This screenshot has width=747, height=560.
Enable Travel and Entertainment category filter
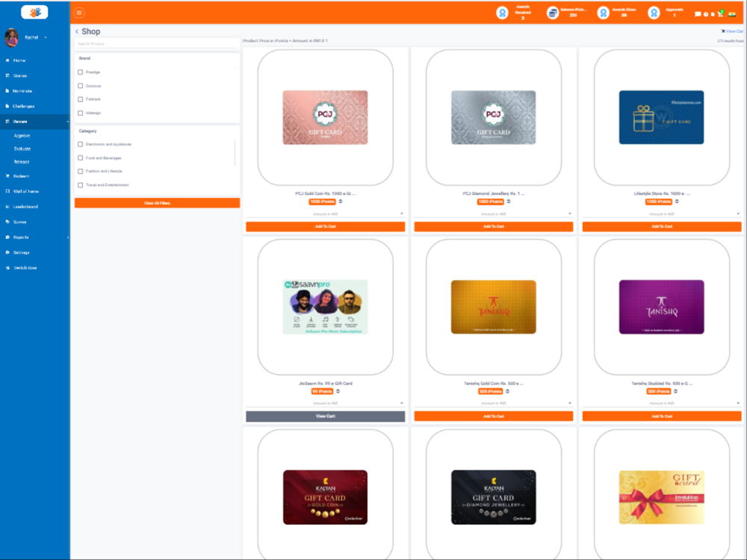pyautogui.click(x=80, y=185)
